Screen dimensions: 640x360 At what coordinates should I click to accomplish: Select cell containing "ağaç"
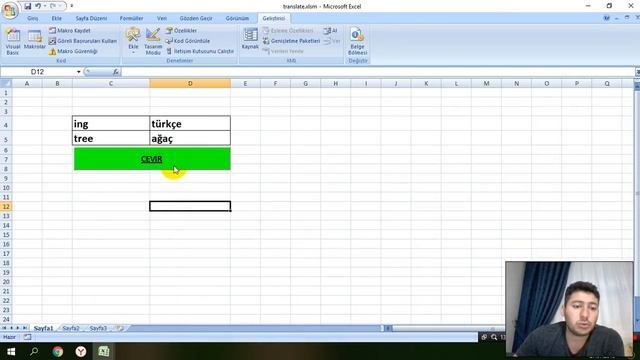pos(190,138)
